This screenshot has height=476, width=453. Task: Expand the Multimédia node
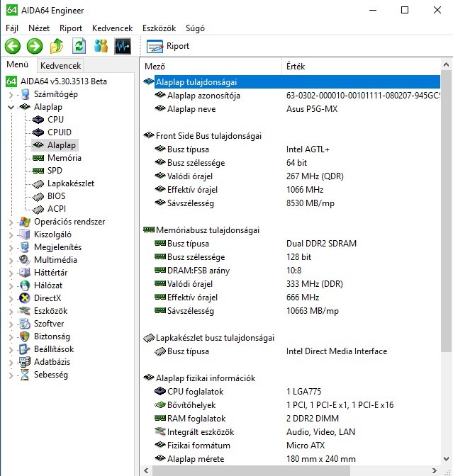point(11,261)
